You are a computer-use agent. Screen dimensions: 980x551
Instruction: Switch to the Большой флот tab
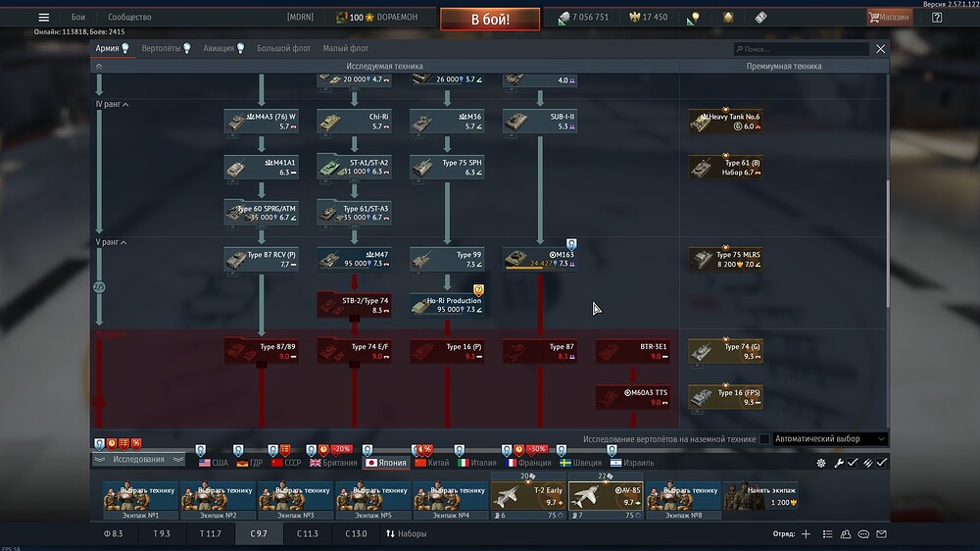[284, 48]
